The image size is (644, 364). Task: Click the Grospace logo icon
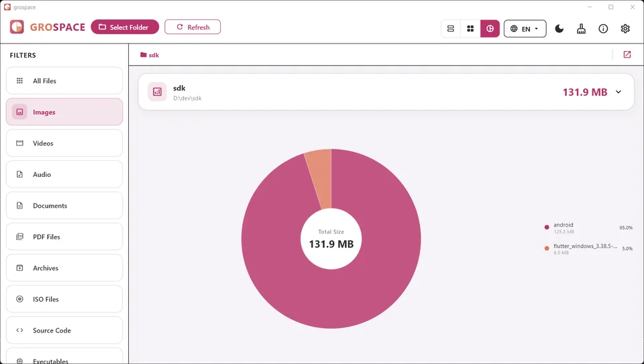pyautogui.click(x=17, y=27)
